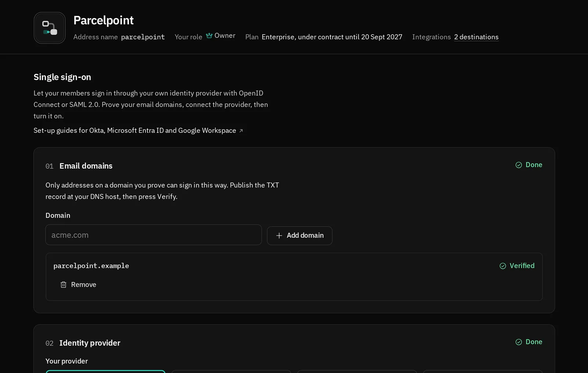Viewport: 588px width, 373px height.
Task: Open the Okta, Entra ID and Google set-up guides
Action: [x=138, y=131]
